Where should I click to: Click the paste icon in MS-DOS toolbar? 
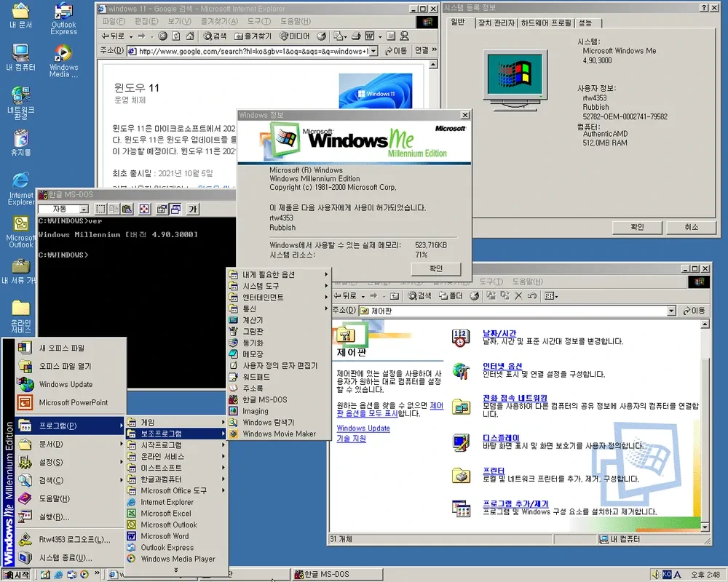pos(127,210)
